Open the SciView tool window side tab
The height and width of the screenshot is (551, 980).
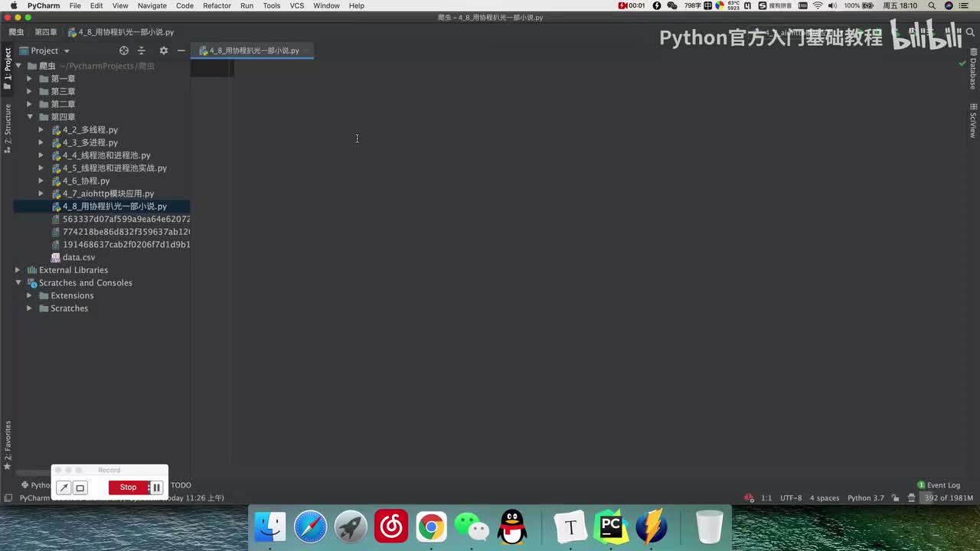tap(973, 120)
